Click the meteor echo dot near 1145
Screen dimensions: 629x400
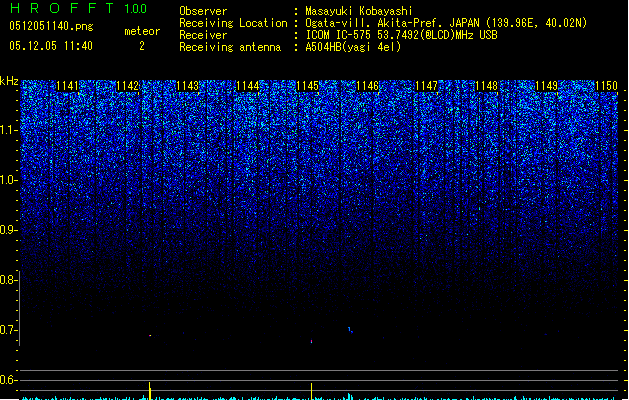(312, 341)
